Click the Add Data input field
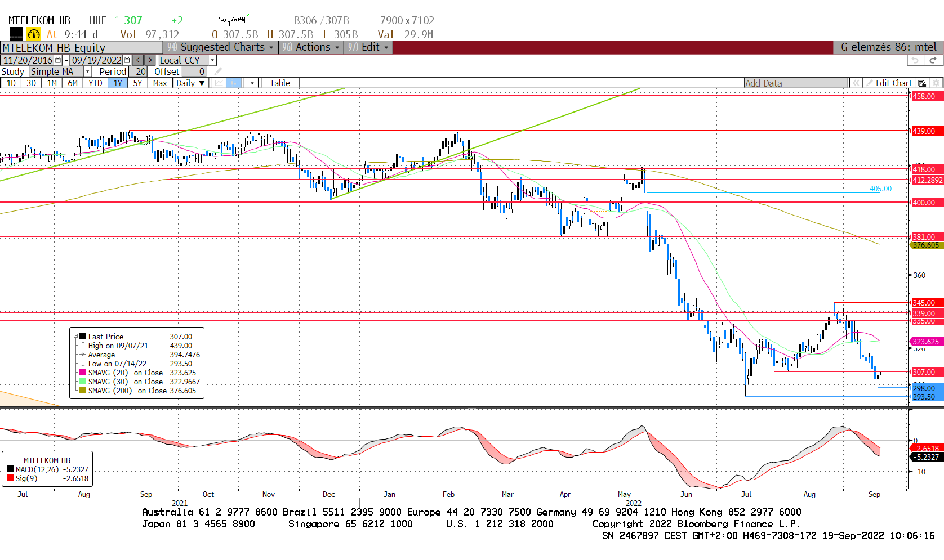This screenshot has width=944, height=560. [796, 83]
